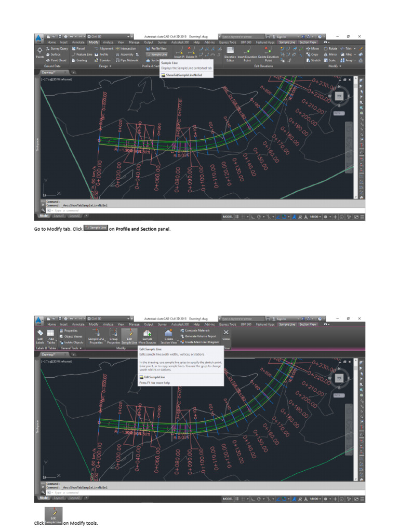Select Pipe Network tool in upper screenshot
This screenshot has height=532, width=399.
pyautogui.click(x=127, y=60)
